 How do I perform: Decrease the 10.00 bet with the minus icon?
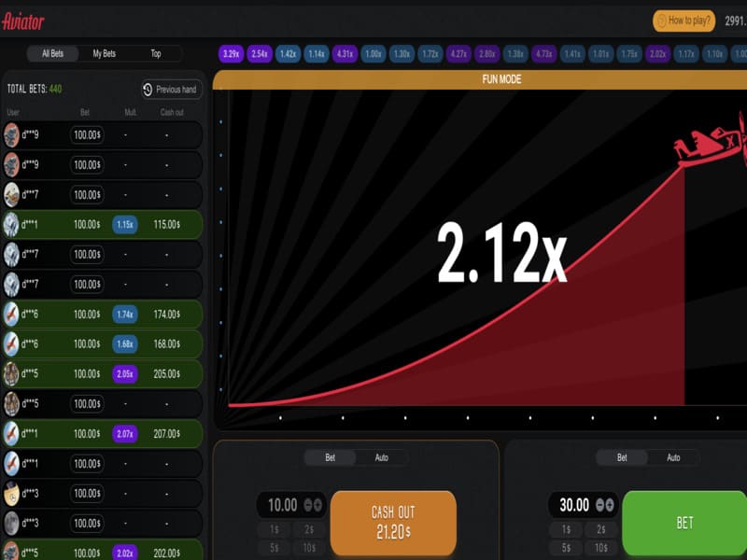point(308,505)
